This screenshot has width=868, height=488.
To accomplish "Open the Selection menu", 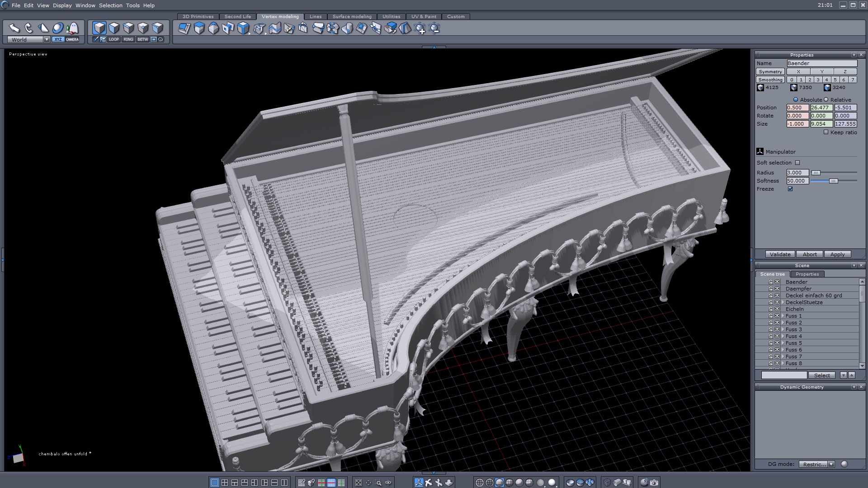I will pyautogui.click(x=110, y=5).
